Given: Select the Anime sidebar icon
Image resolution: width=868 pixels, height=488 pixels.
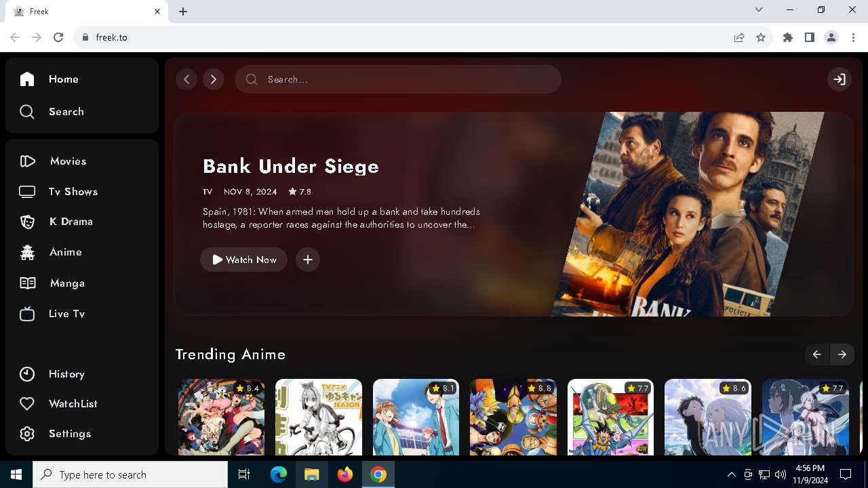Looking at the screenshot, I should tap(27, 252).
